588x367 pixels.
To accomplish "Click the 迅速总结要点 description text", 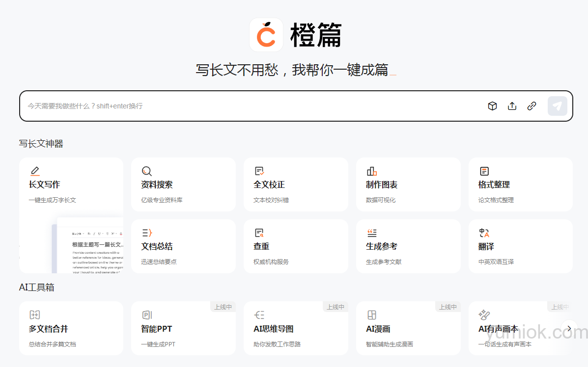I will [x=159, y=262].
